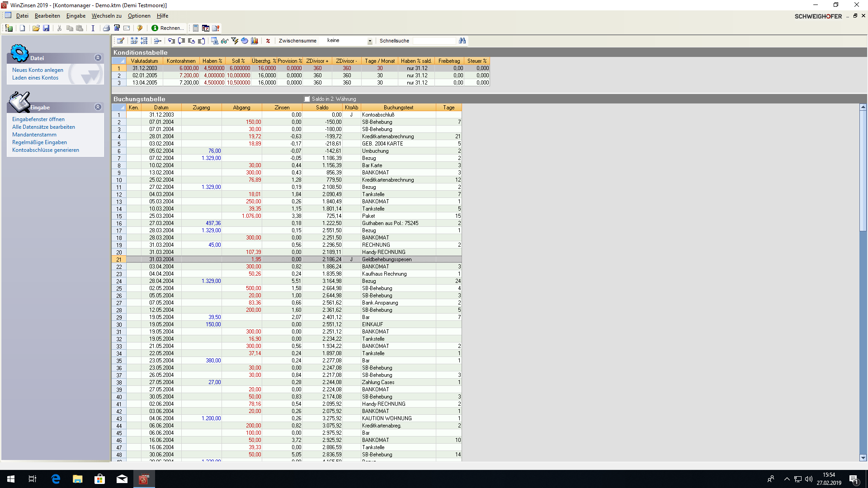Screen dimensions: 868x488
Task: Click the Copy icon in main toolbar
Action: pos(70,28)
